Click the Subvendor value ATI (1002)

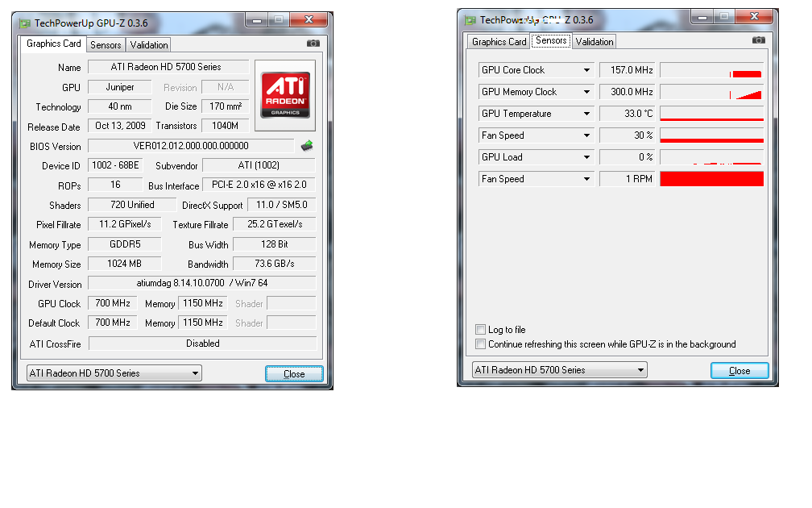tap(259, 165)
